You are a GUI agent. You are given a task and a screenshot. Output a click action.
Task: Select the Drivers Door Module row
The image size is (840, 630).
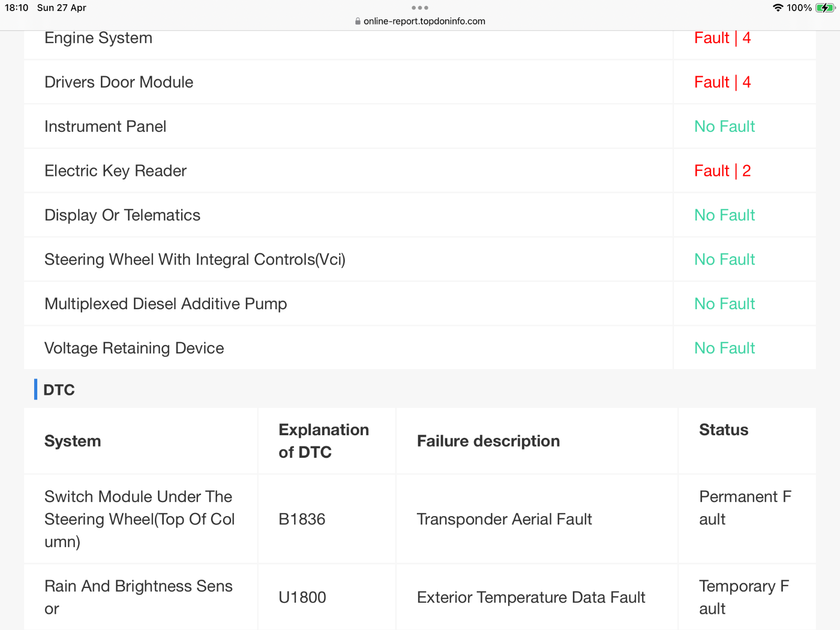(x=420, y=82)
